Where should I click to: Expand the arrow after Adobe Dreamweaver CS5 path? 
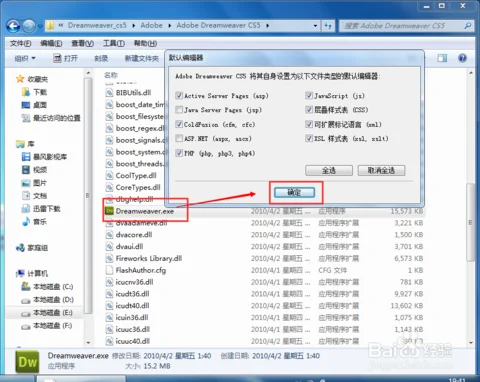[x=267, y=26]
